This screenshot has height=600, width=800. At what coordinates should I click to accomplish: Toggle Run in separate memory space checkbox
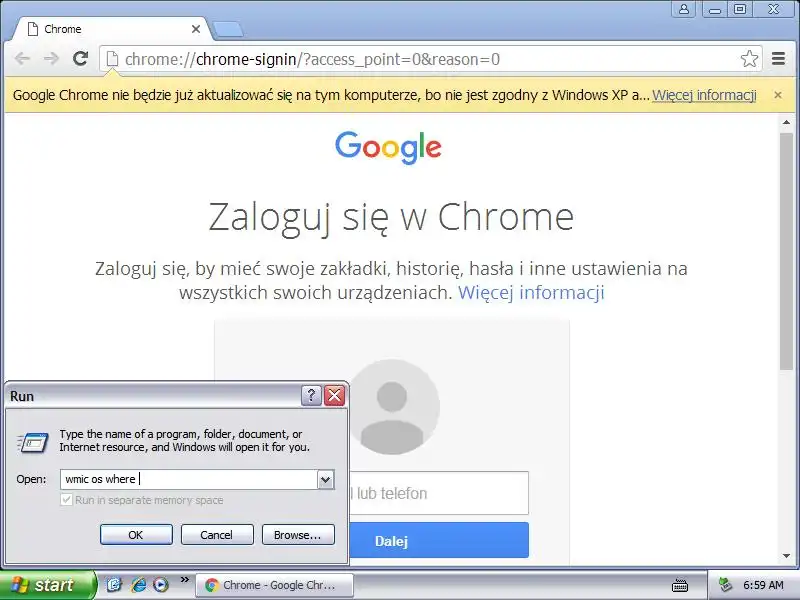tap(66, 499)
